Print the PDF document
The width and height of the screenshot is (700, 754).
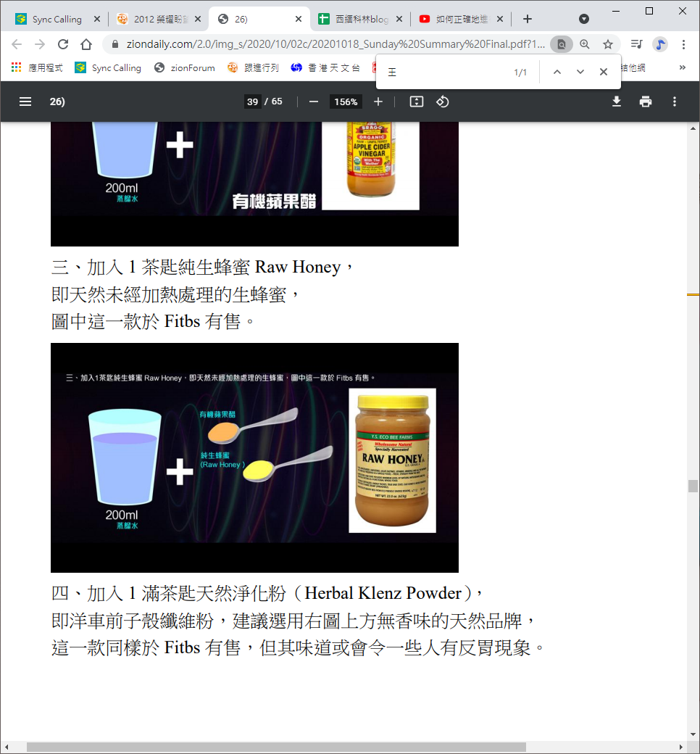click(x=646, y=101)
